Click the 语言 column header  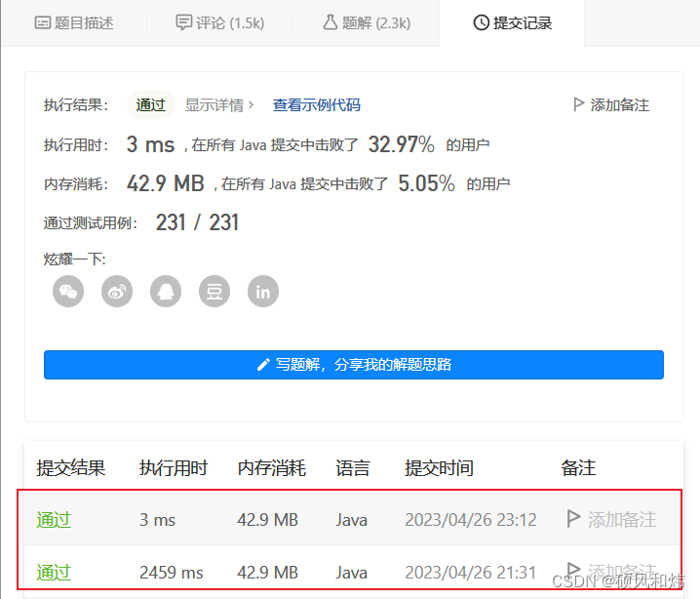pos(353,468)
